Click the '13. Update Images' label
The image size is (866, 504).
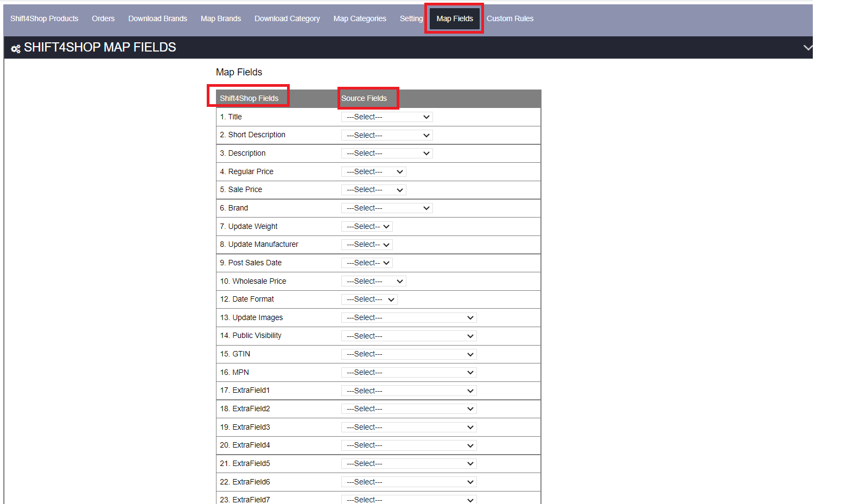pyautogui.click(x=252, y=317)
